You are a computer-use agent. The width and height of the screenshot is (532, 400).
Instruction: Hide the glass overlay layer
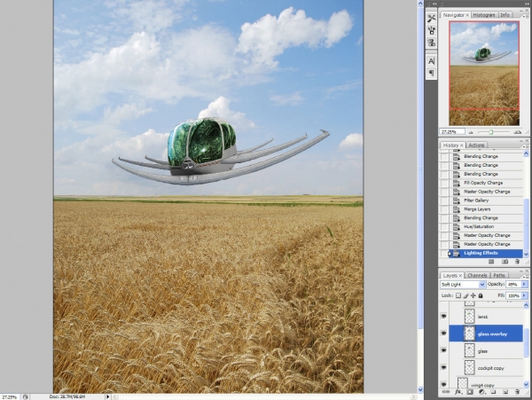click(x=443, y=333)
